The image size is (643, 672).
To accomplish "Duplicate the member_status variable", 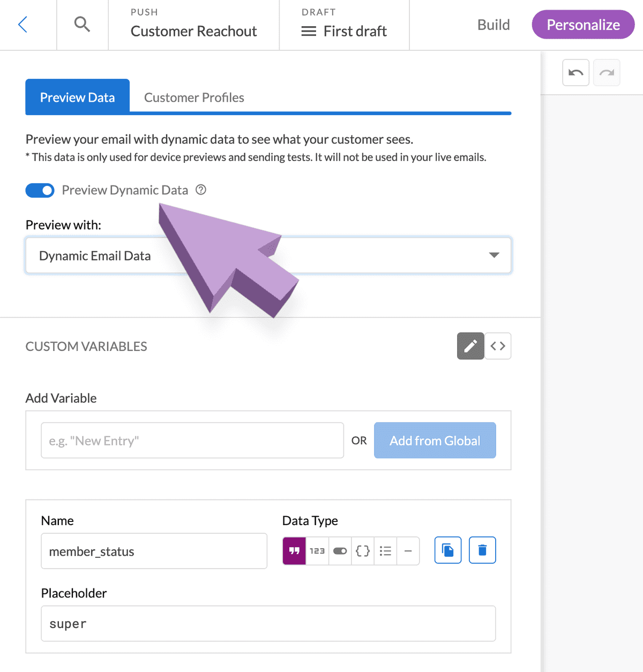I will click(448, 550).
